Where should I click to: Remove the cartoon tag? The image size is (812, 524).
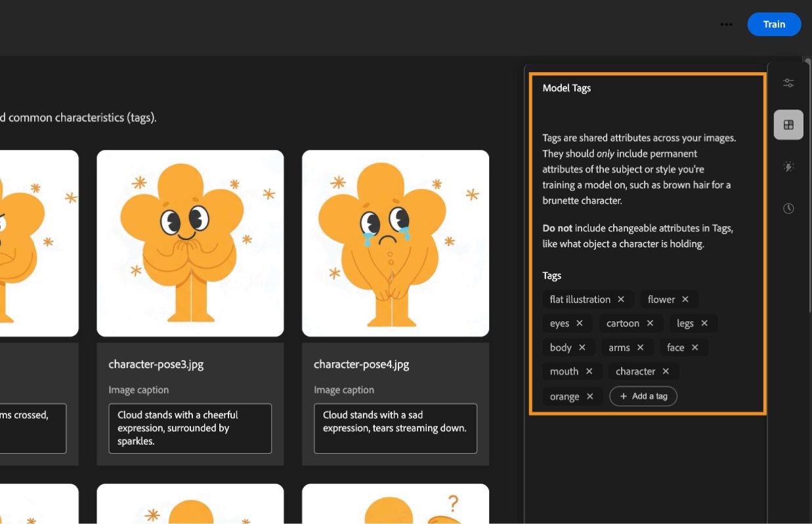click(650, 323)
